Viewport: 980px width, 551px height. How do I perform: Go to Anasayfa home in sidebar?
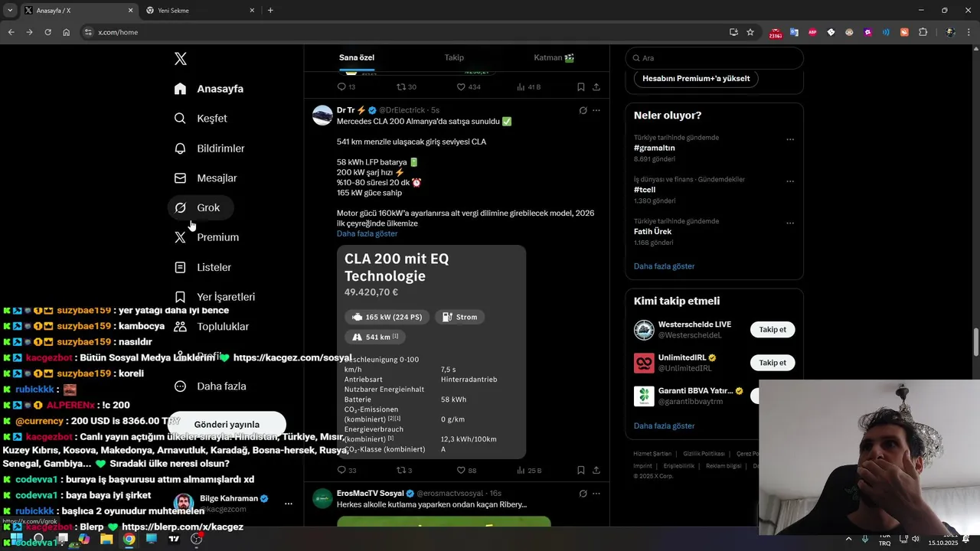point(209,89)
